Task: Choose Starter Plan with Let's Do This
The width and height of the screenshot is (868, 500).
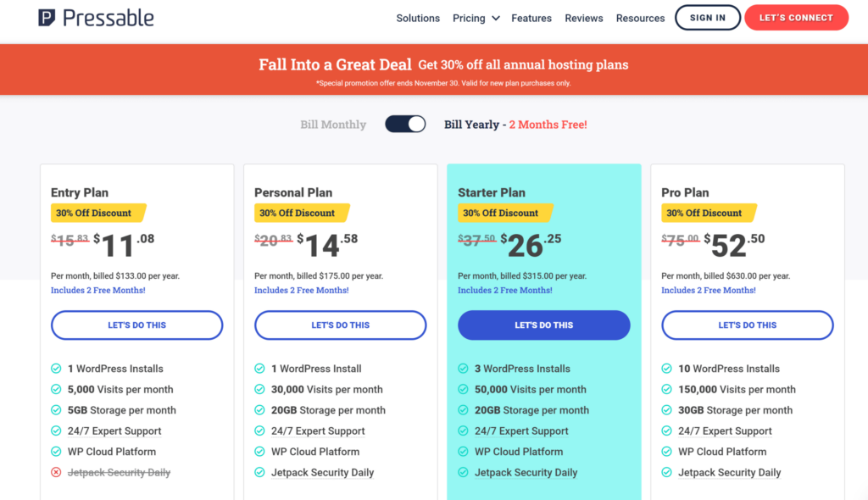Action: [x=544, y=325]
